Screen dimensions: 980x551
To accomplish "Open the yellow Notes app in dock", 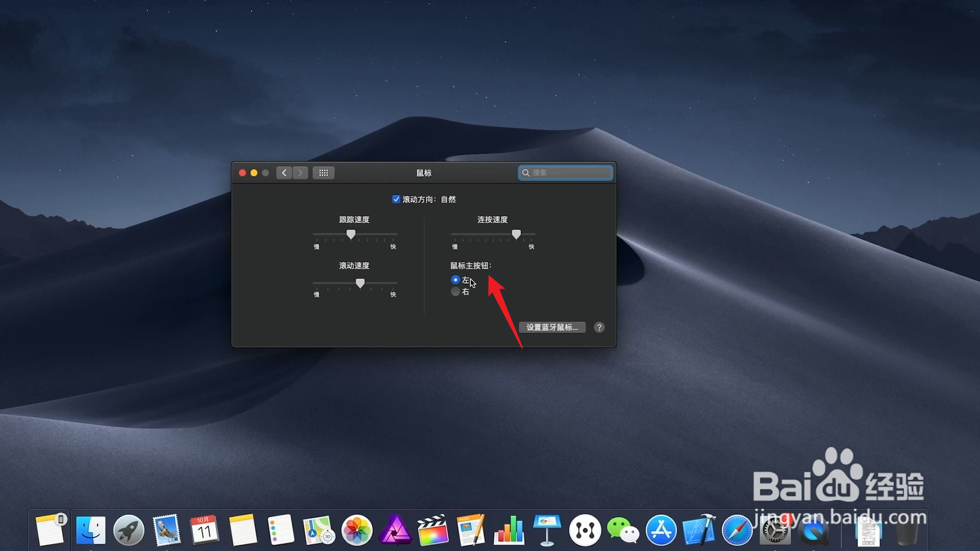I will (243, 530).
